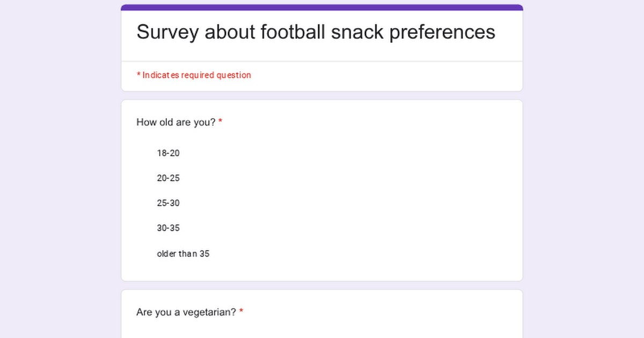Click the purple accent bar atop the form
The image size is (644, 338).
(x=322, y=8)
